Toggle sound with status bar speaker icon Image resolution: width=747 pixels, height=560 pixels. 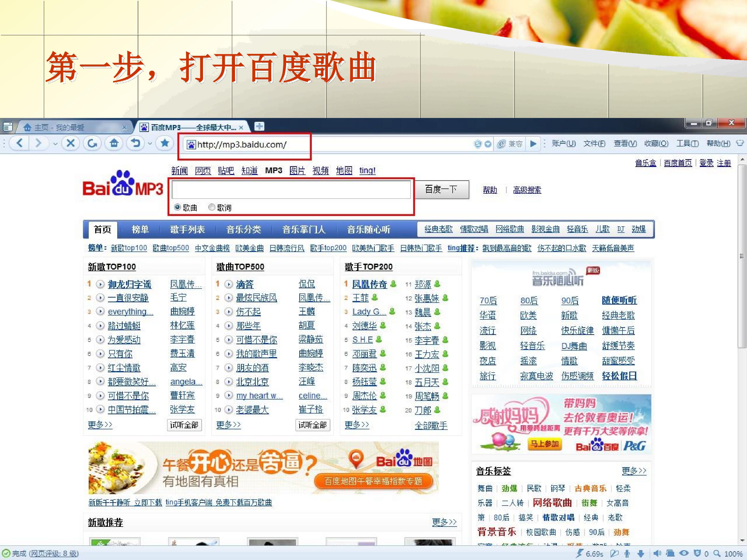pyautogui.click(x=657, y=554)
